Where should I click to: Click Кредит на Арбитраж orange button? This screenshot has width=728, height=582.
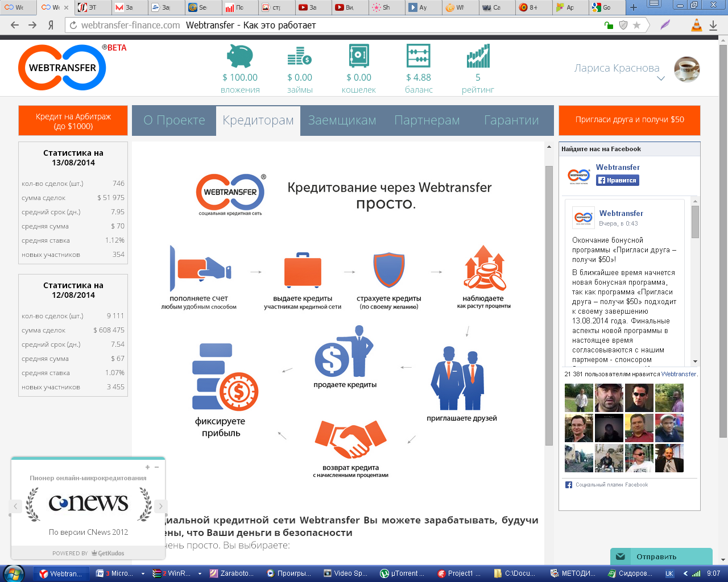coord(73,120)
